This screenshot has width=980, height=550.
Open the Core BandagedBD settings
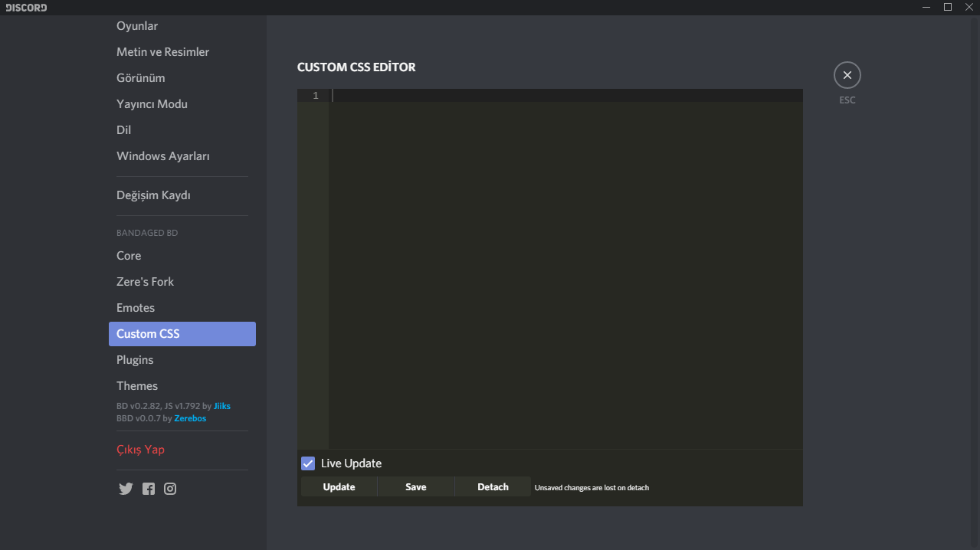(x=182, y=256)
